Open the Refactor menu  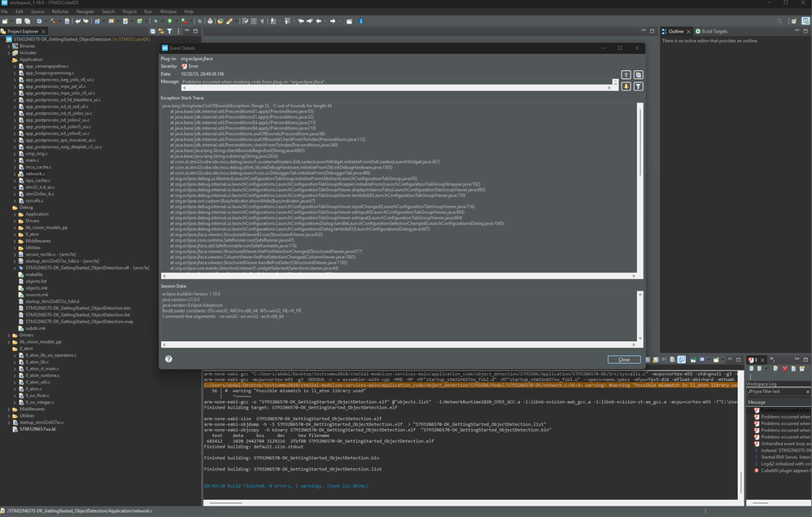[60, 11]
